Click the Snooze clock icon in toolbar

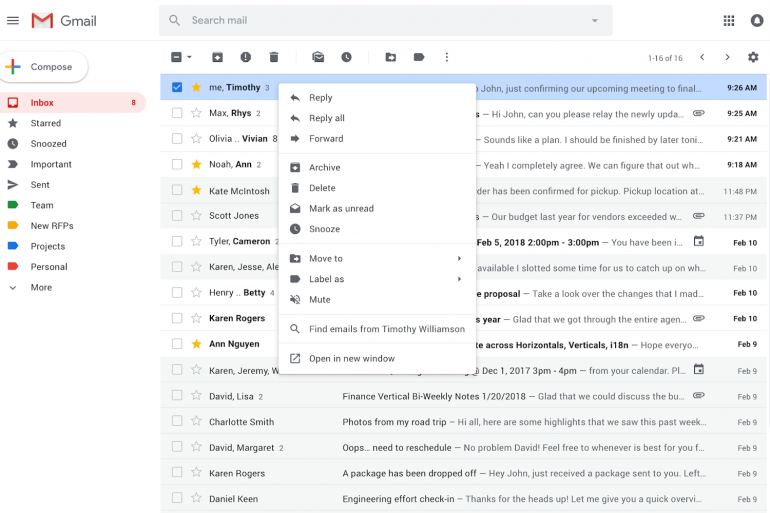click(x=346, y=57)
